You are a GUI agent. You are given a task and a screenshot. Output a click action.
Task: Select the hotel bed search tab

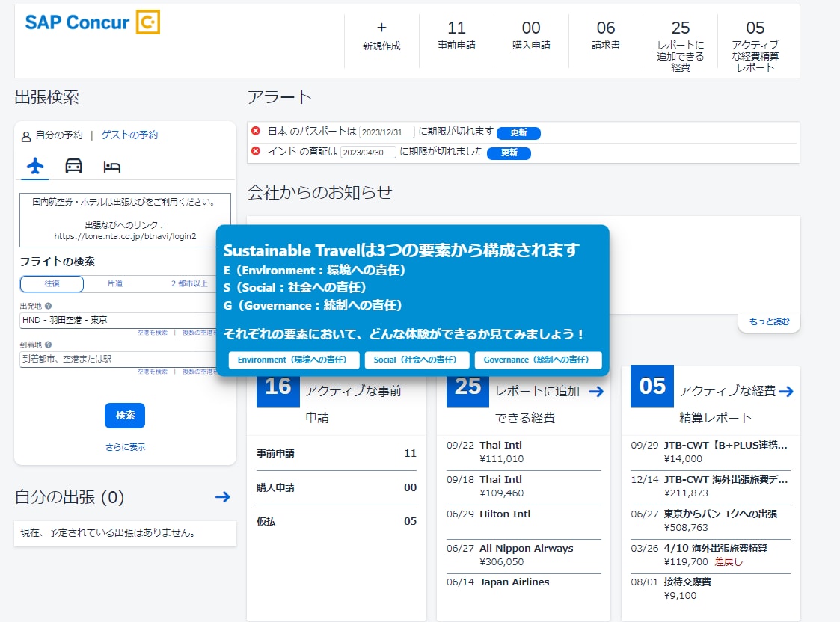pos(111,167)
